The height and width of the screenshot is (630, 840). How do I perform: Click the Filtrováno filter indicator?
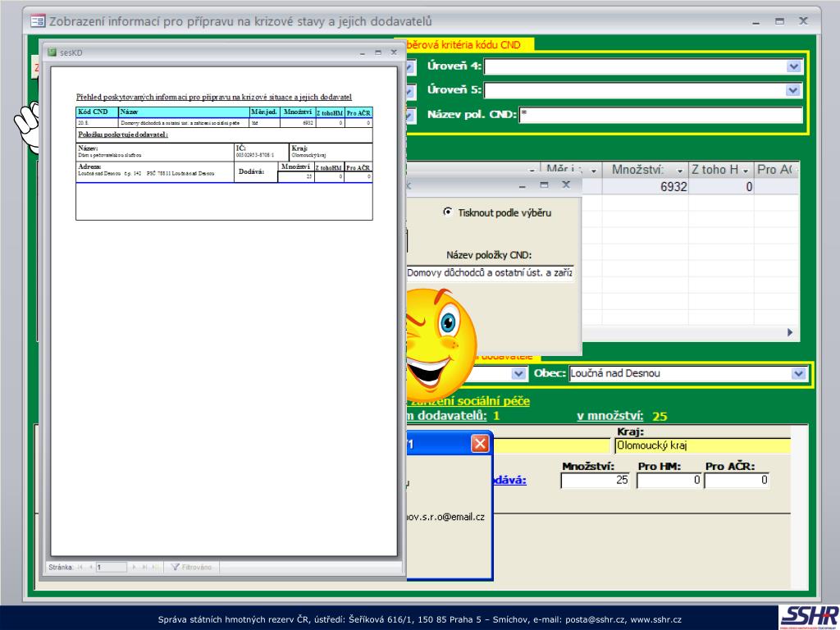click(191, 567)
